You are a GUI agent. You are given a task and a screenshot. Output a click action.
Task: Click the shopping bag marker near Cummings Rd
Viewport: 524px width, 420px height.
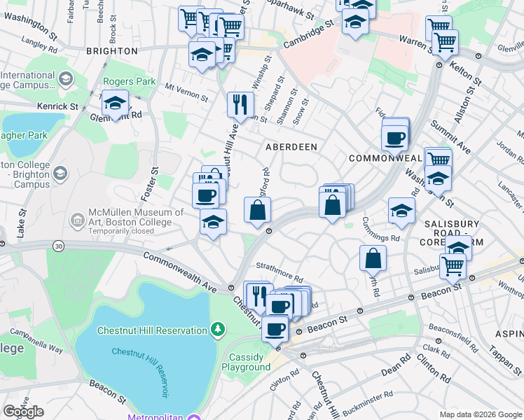[x=373, y=260]
